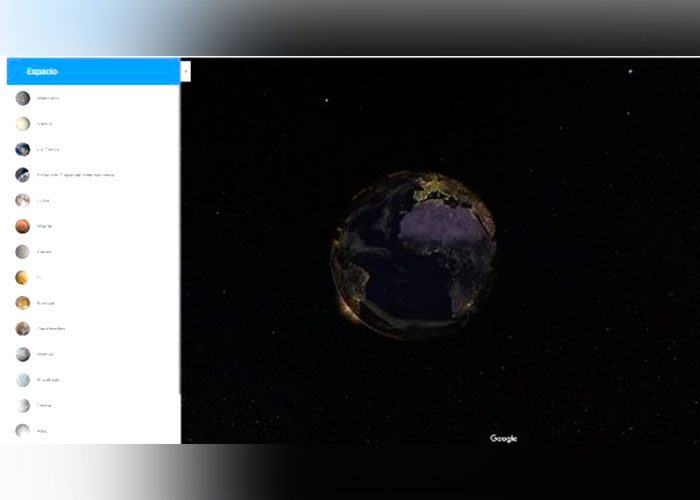
Task: Collapse the Espacio side panel
Action: pos(185,72)
